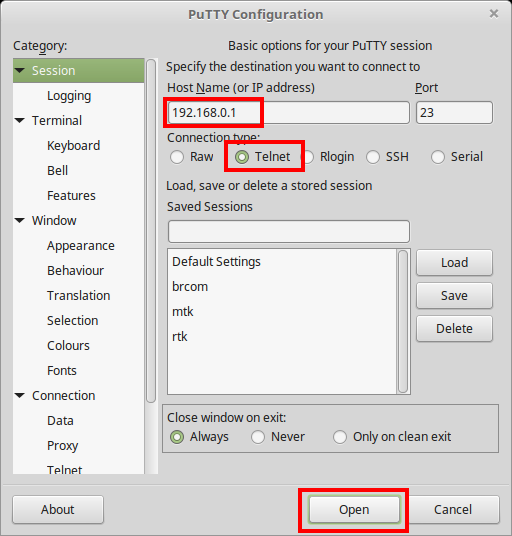Open the Bell settings
Image resolution: width=512 pixels, height=536 pixels.
pos(57,171)
